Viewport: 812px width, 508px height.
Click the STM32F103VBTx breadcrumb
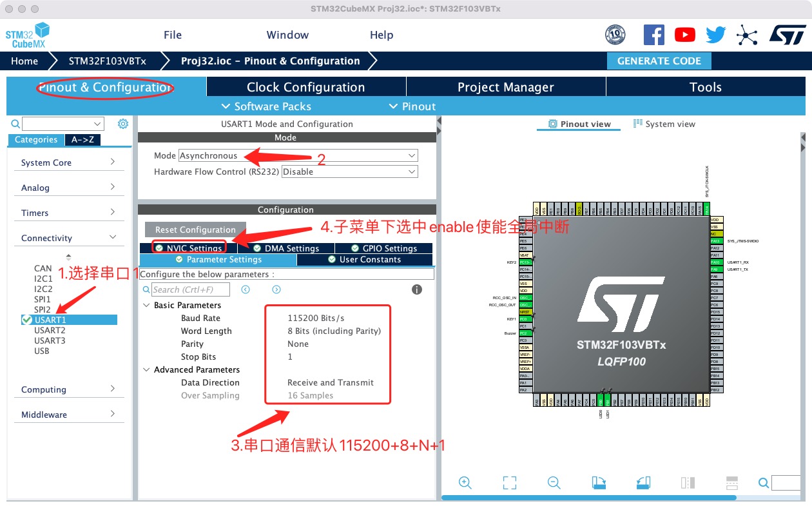(x=108, y=61)
